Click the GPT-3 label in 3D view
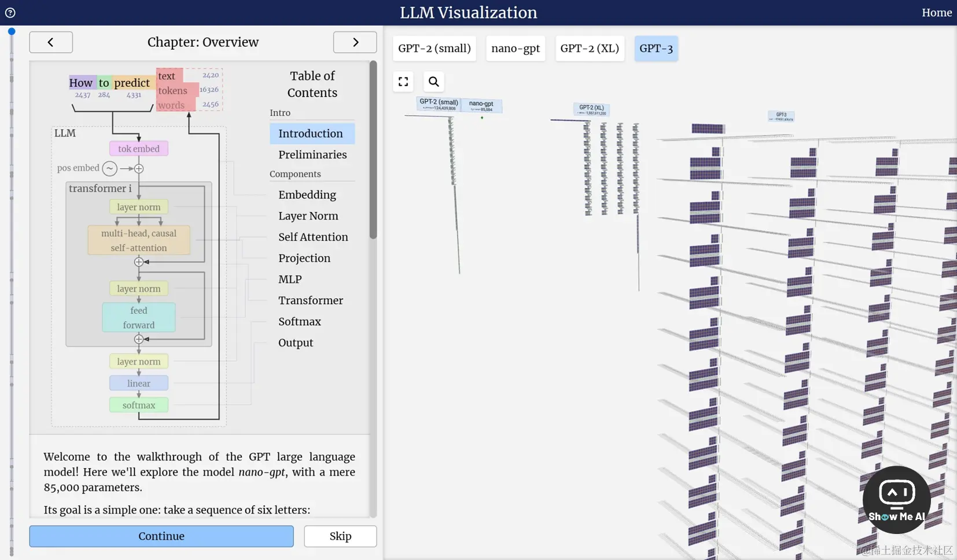Image resolution: width=957 pixels, height=560 pixels. click(x=781, y=116)
